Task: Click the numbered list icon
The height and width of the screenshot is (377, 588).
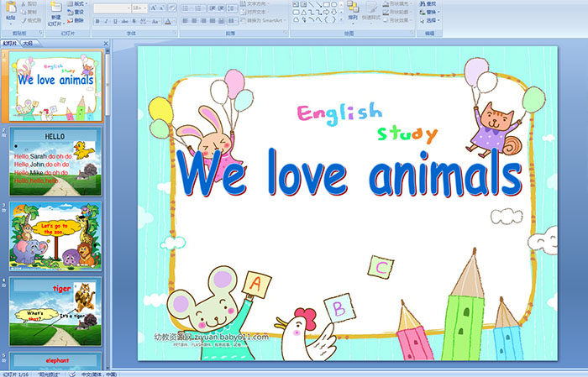Action: click(x=200, y=8)
